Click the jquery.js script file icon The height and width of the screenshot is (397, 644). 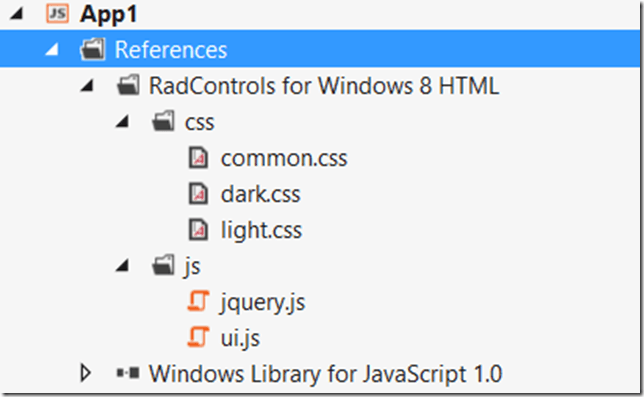(x=198, y=301)
